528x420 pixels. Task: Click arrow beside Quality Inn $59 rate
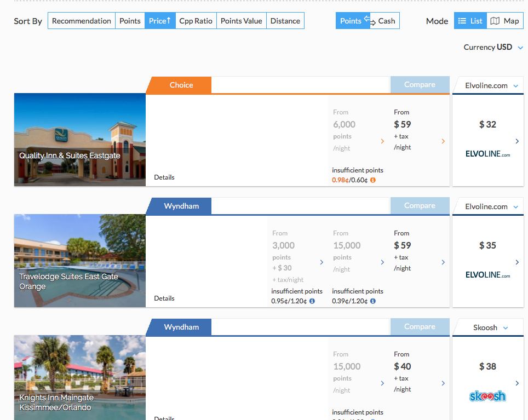point(443,141)
